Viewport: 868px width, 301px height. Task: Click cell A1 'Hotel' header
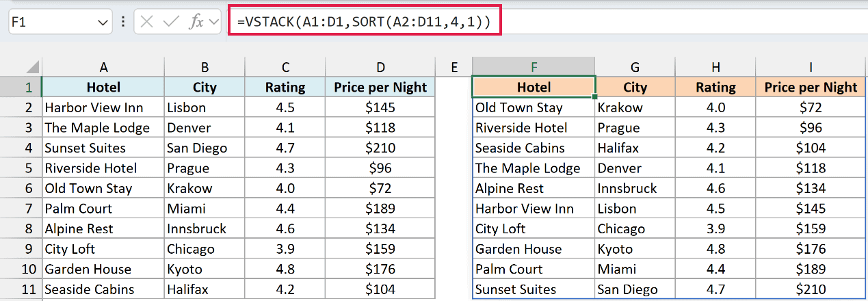(x=103, y=87)
